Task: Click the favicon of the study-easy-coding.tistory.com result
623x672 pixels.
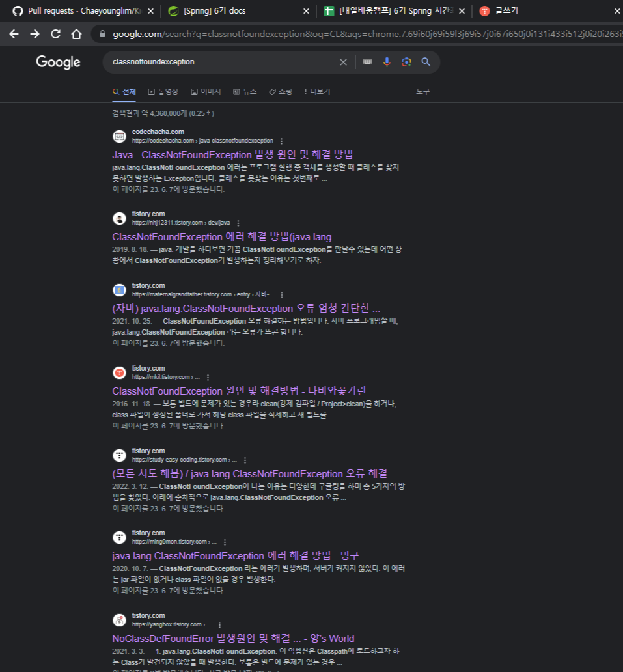Action: pos(119,455)
